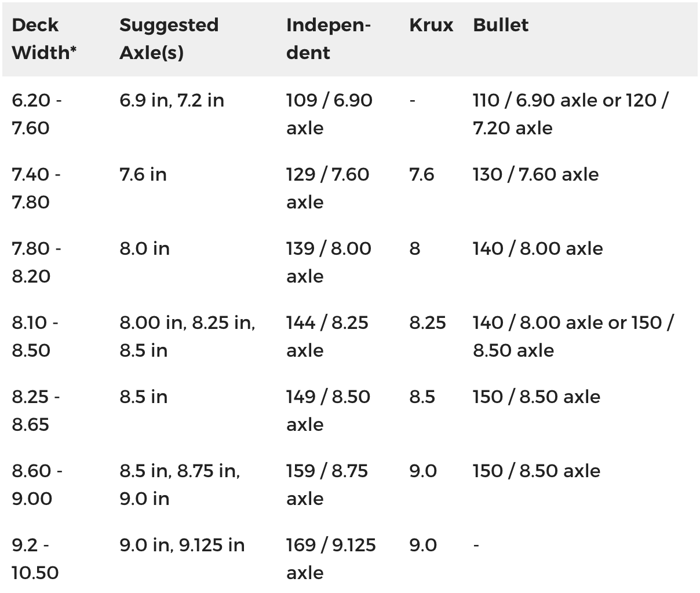Click the Suggested Axle(s) column header

pyautogui.click(x=169, y=39)
